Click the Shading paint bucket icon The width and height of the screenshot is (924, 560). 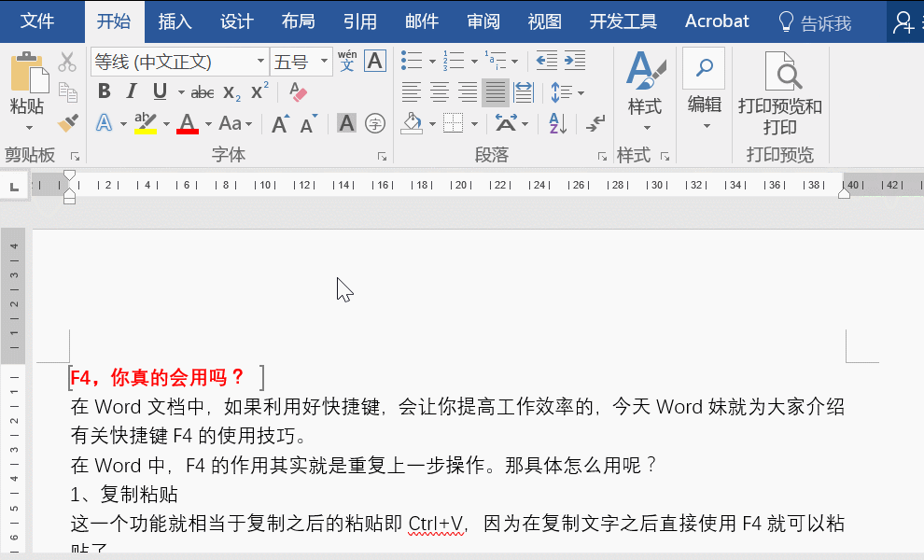tap(412, 123)
